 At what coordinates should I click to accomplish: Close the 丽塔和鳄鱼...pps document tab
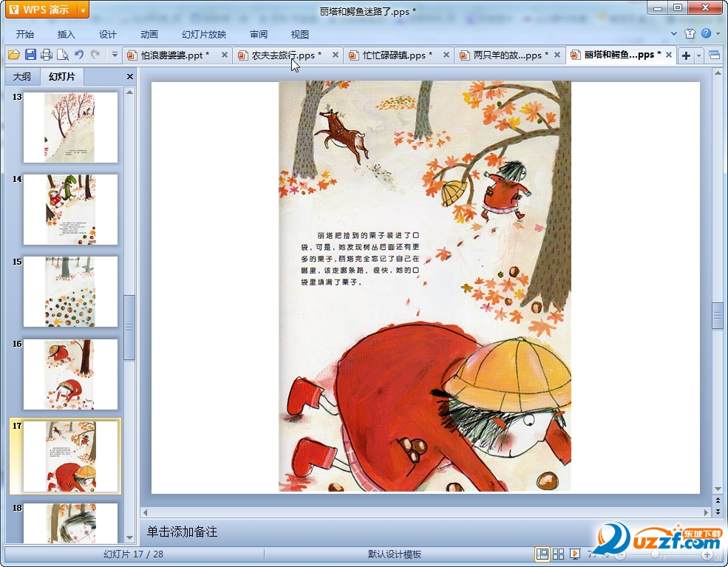pyautogui.click(x=669, y=55)
